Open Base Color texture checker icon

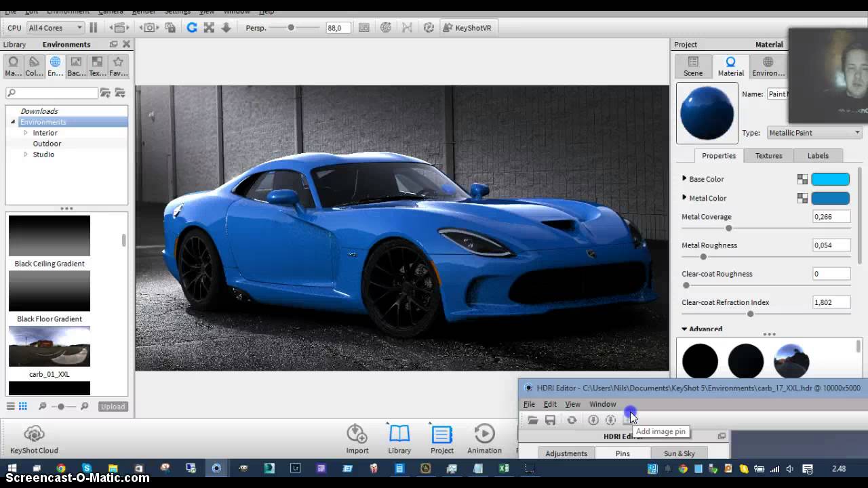[x=802, y=179]
